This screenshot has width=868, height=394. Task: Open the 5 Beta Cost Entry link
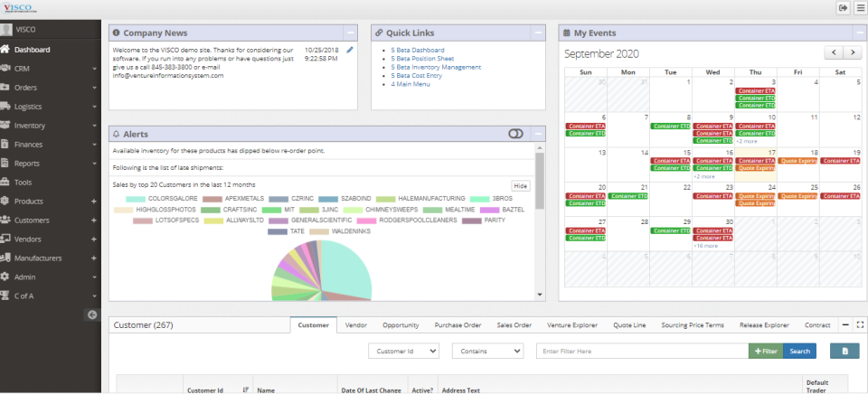pyautogui.click(x=416, y=76)
